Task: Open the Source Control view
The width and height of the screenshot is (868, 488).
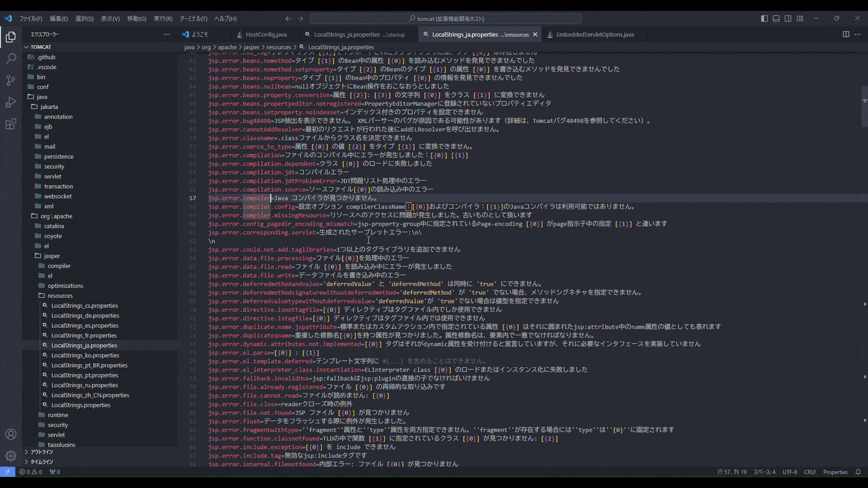Action: pos(10,80)
